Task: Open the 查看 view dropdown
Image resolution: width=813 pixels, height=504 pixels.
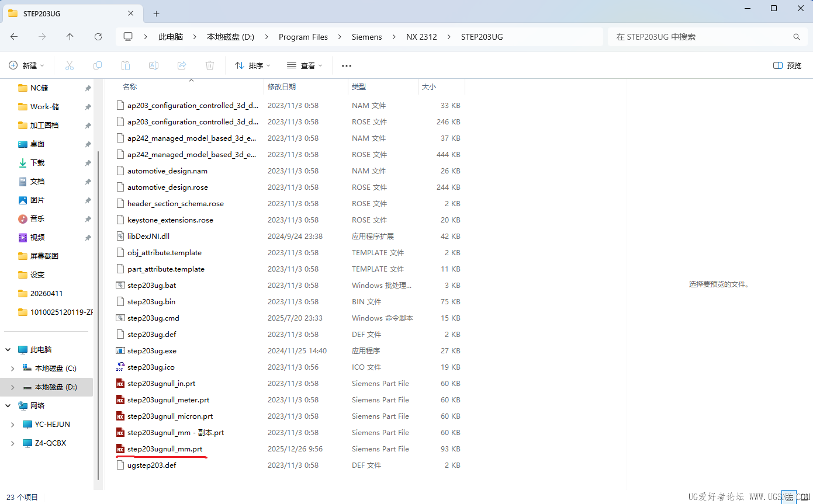Action: (x=305, y=65)
